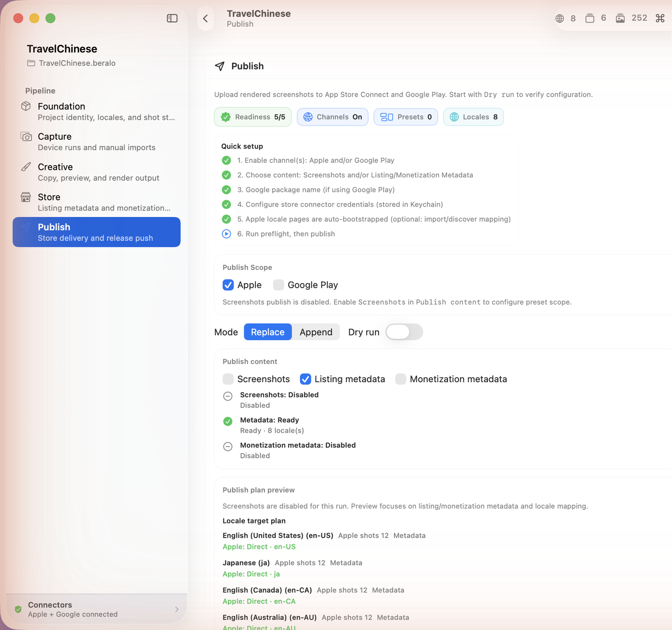Click minus icon beside Monetization metadata: Disabled

(228, 447)
